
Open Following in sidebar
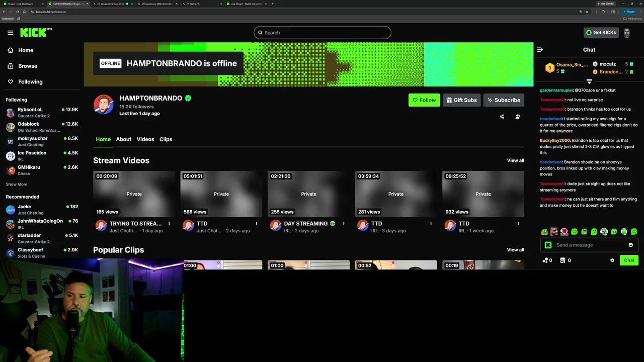[x=30, y=81]
